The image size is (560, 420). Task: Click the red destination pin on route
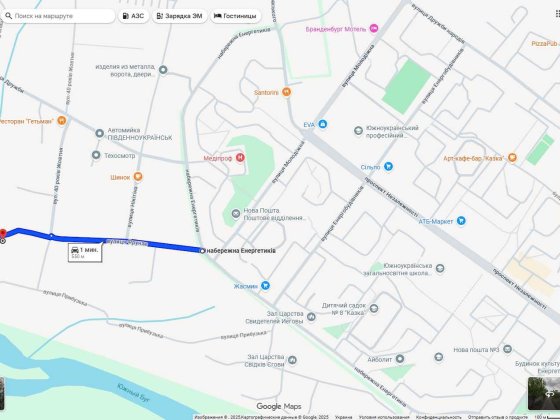point(2,234)
